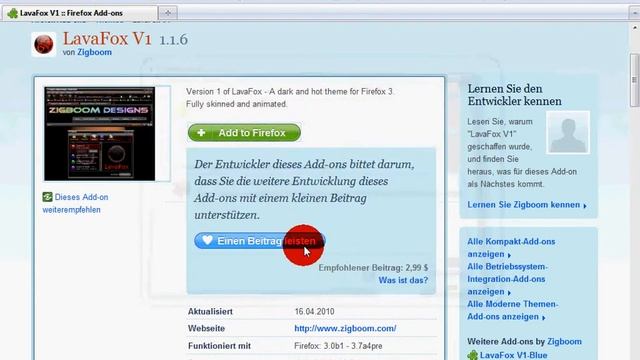Open the Zigboom author link under the title
This screenshot has height=360, width=640.
pos(94,52)
